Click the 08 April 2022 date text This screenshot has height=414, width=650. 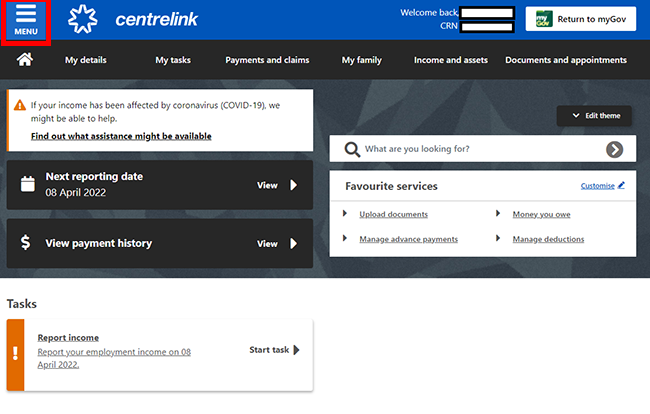coord(75,193)
